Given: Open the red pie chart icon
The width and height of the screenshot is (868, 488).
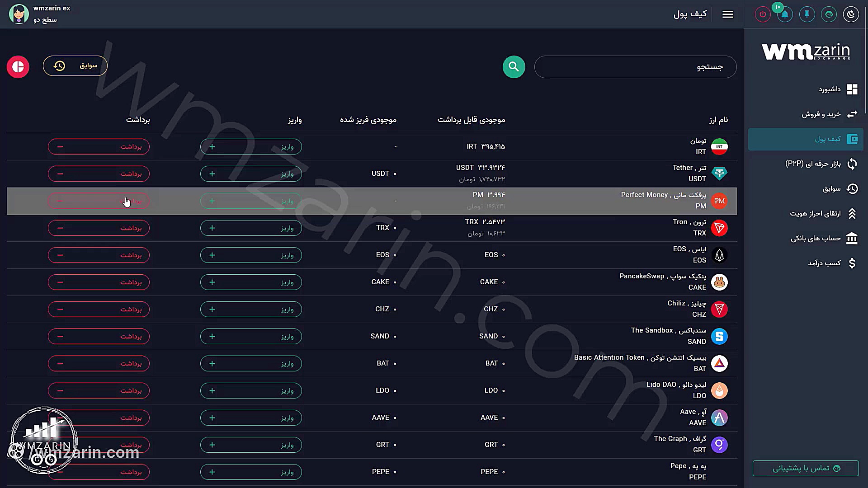Looking at the screenshot, I should [18, 67].
